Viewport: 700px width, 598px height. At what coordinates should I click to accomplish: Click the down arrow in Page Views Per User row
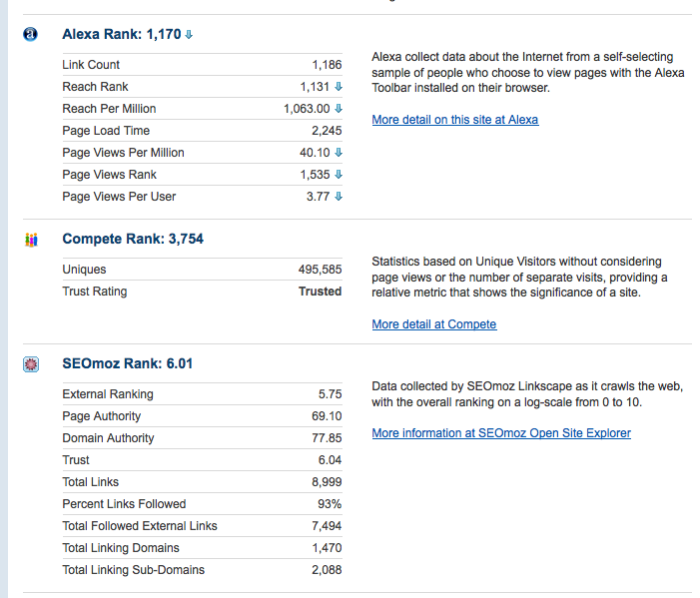pyautogui.click(x=339, y=197)
